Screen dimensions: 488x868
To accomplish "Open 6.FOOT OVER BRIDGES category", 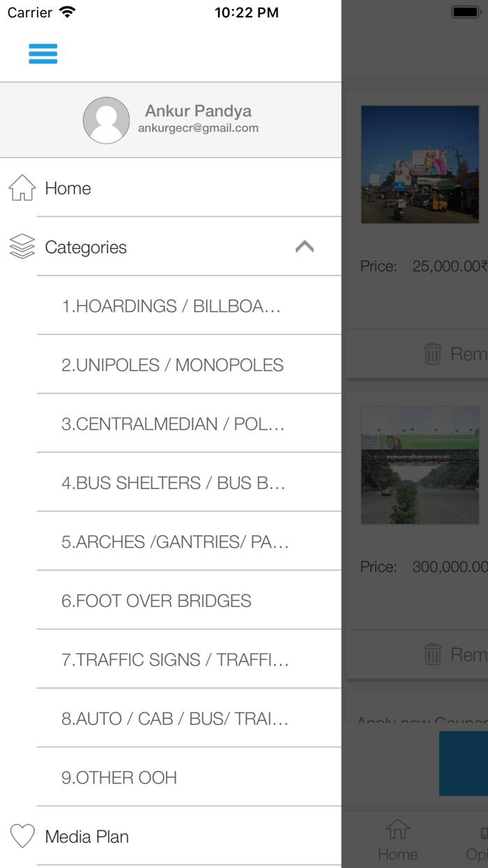I will (157, 601).
